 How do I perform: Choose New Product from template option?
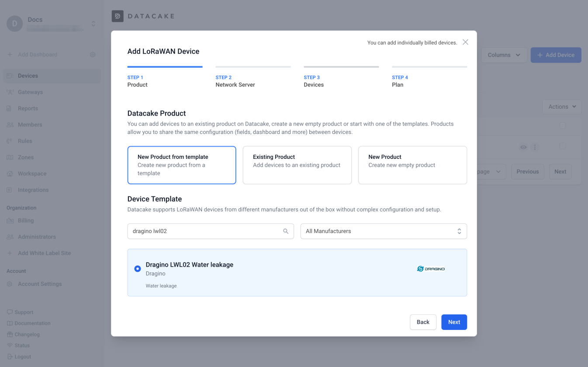pos(182,165)
